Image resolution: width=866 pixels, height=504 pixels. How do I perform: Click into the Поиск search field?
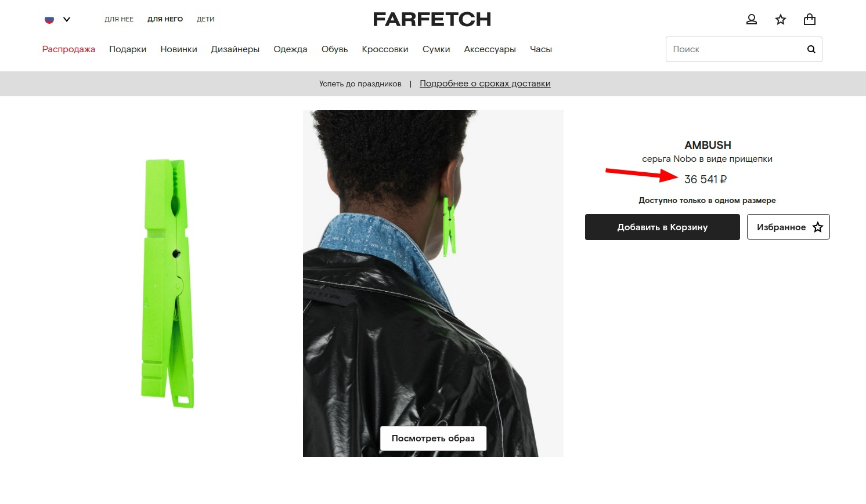click(x=734, y=49)
